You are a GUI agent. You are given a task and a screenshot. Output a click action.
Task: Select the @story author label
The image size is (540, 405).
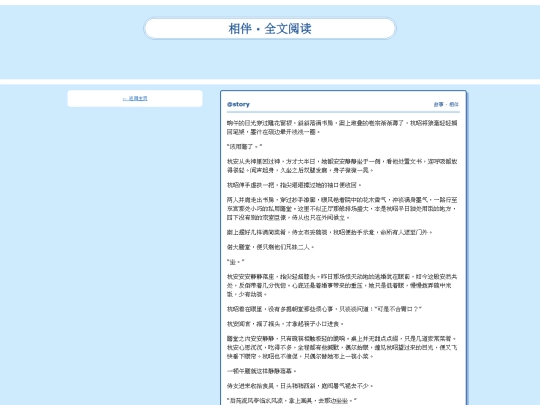[x=238, y=104]
